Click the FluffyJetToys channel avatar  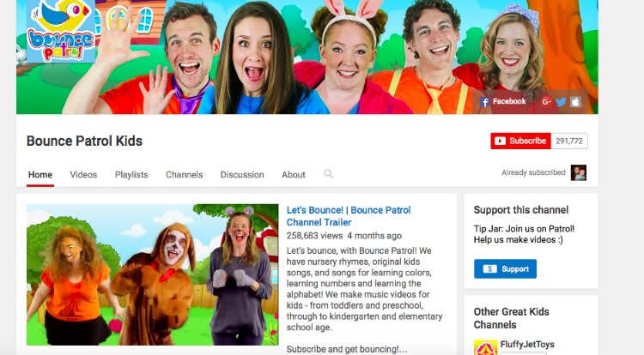pos(483,347)
